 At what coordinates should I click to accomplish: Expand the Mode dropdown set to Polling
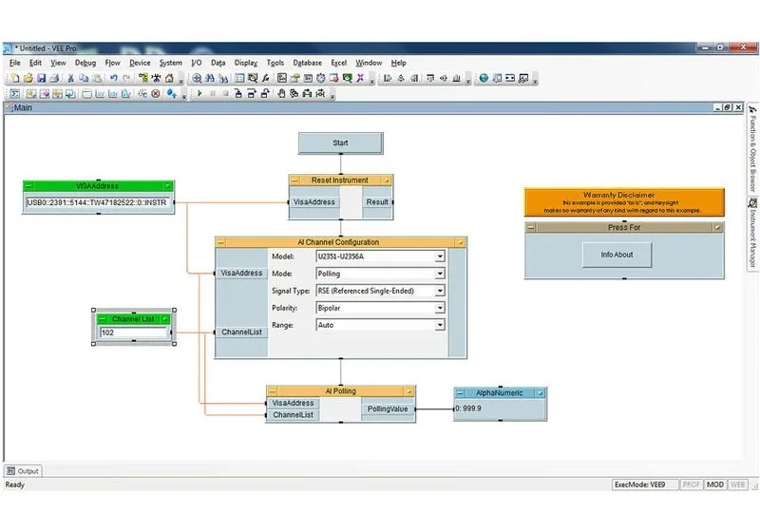[x=439, y=274]
